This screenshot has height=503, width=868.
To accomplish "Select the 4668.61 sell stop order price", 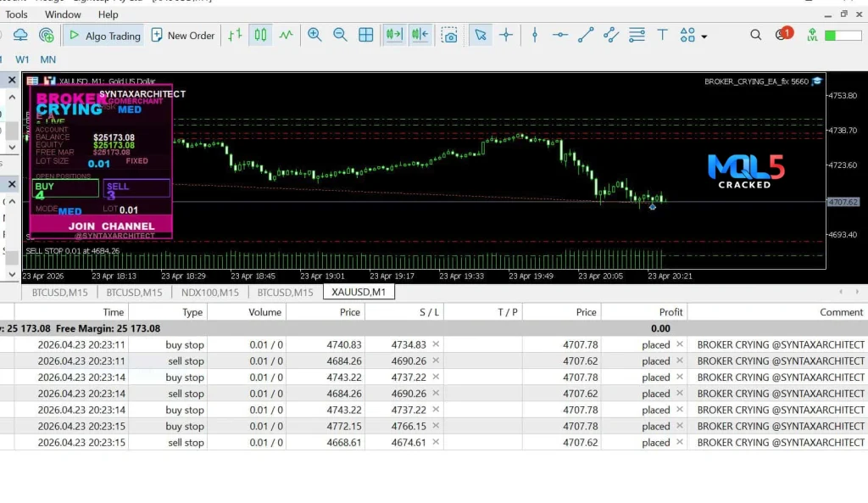I will point(344,443).
